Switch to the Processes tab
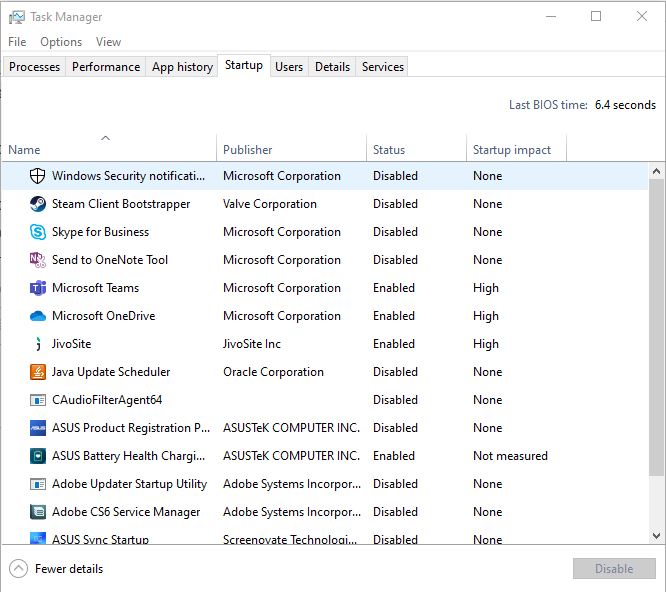 coord(34,67)
